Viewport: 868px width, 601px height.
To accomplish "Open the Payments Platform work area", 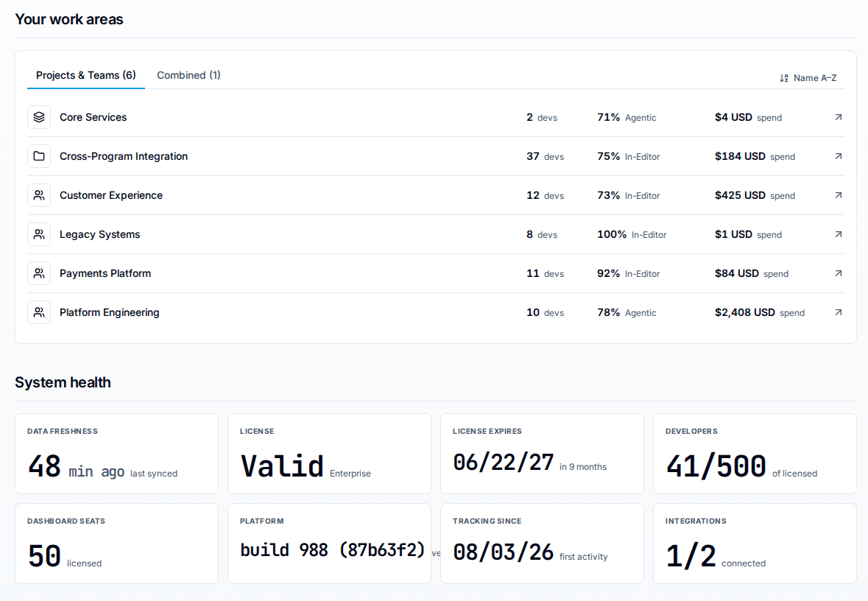I will [436, 274].
